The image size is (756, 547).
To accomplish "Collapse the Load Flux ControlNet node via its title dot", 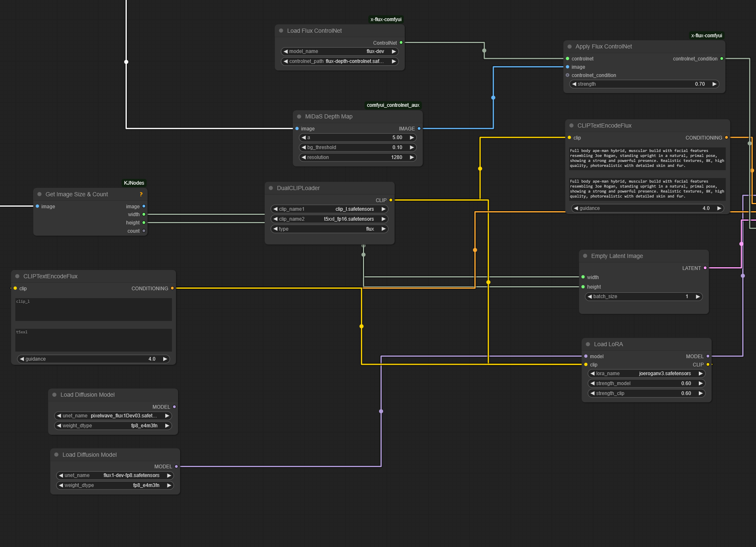I will (x=281, y=31).
